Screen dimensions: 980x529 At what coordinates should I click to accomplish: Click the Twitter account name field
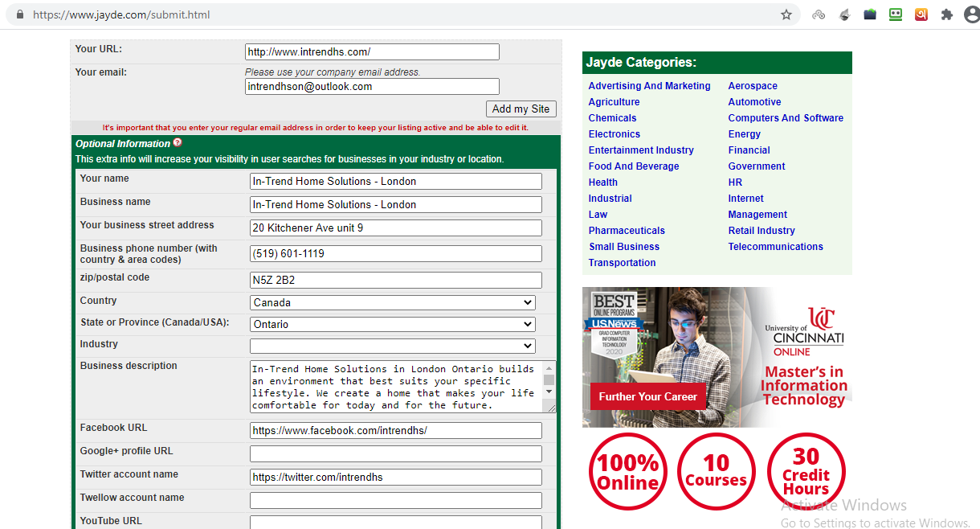(396, 477)
